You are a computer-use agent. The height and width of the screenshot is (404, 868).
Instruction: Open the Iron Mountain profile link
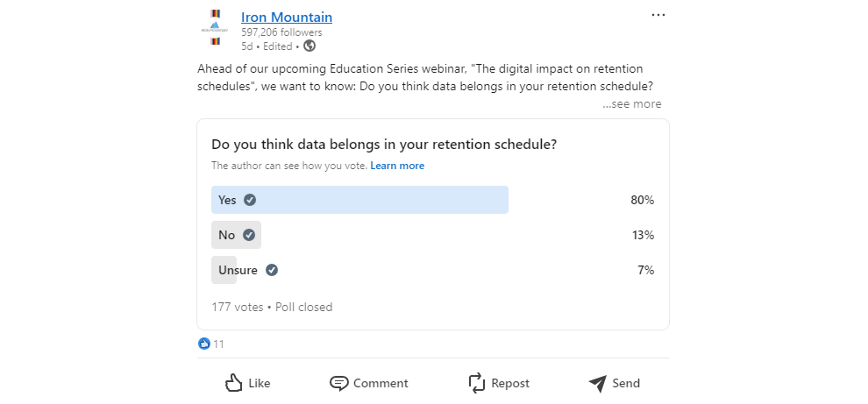[286, 17]
